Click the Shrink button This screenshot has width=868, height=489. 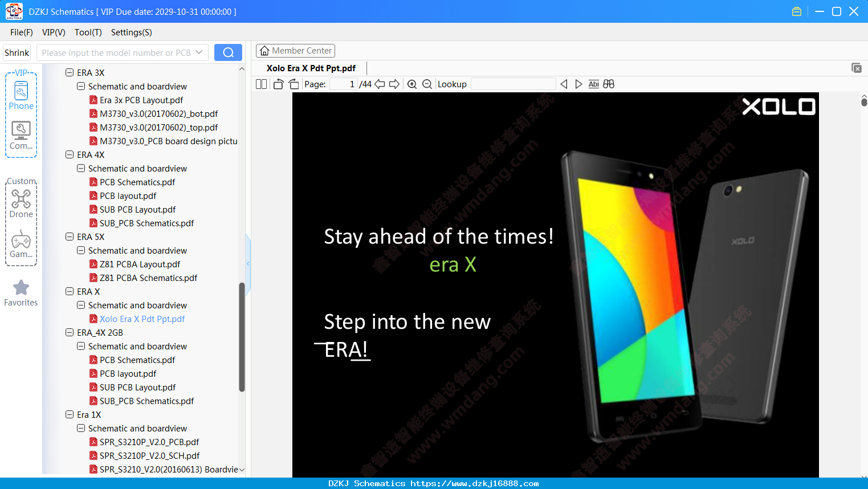pyautogui.click(x=17, y=52)
